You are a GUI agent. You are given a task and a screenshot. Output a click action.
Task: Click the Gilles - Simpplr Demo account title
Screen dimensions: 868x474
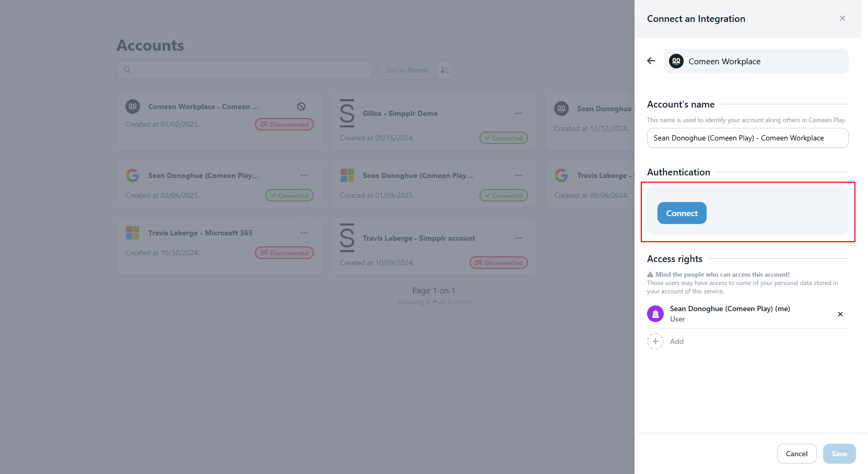tap(400, 113)
